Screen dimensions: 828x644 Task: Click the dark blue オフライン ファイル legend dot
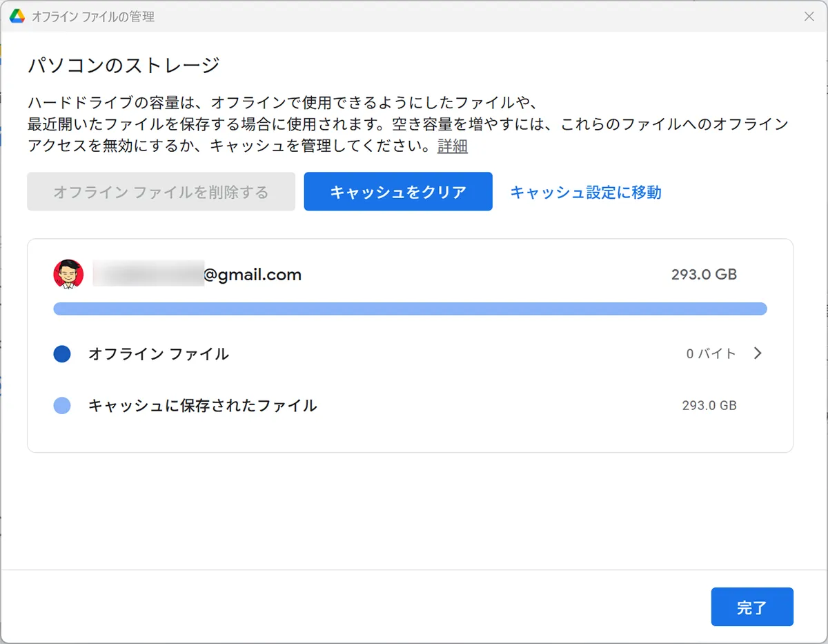(62, 354)
